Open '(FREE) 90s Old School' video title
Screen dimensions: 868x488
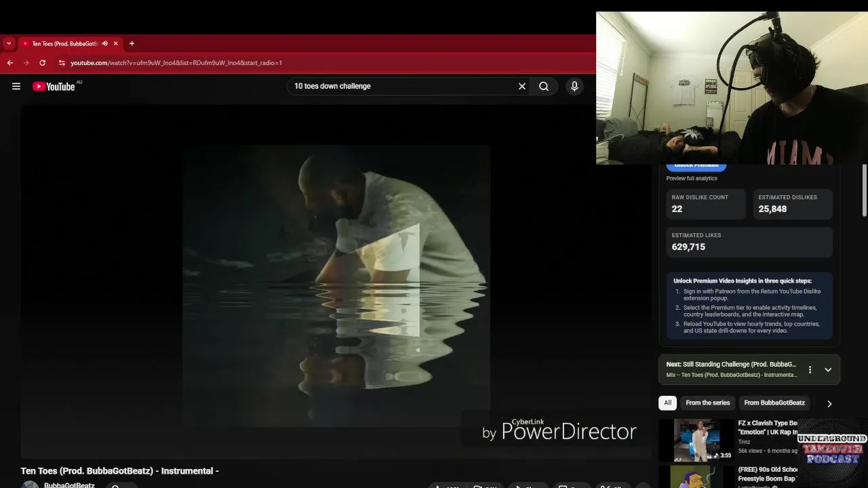[768, 474]
